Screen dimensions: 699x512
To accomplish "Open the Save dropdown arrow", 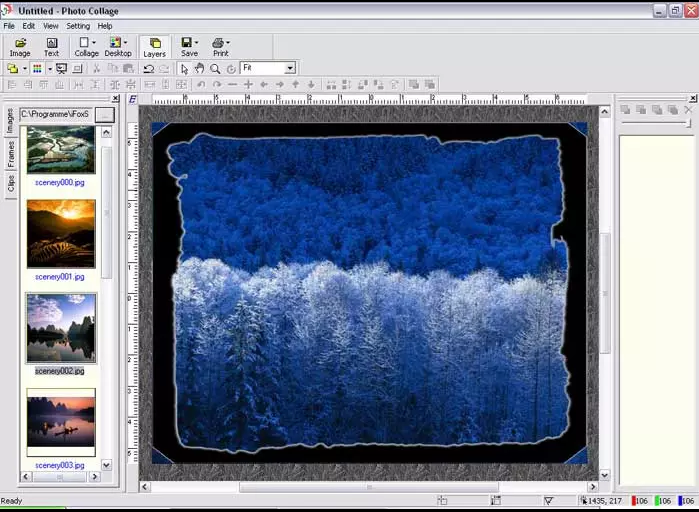I will (196, 43).
